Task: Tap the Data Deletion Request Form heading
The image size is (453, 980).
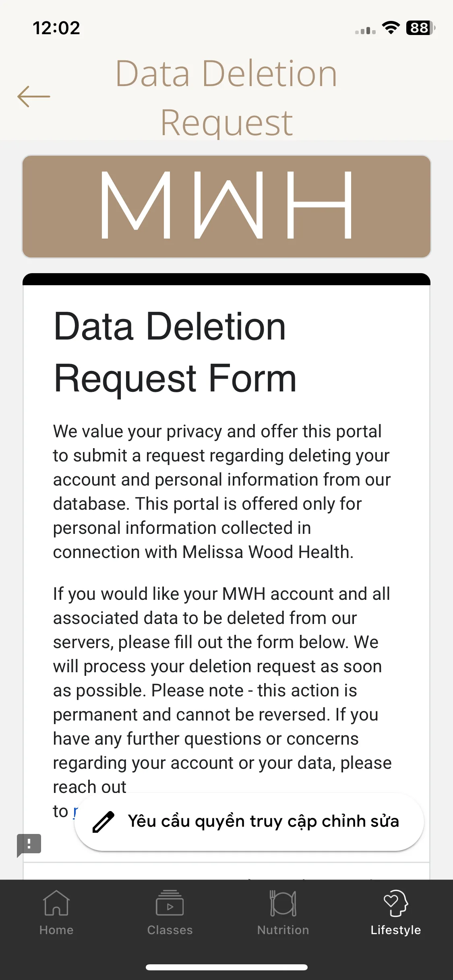Action: pos(175,352)
